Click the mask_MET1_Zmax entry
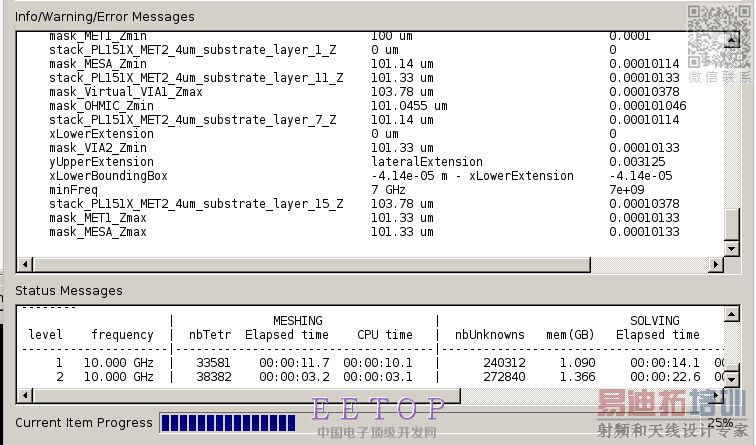756x445 pixels. (98, 218)
